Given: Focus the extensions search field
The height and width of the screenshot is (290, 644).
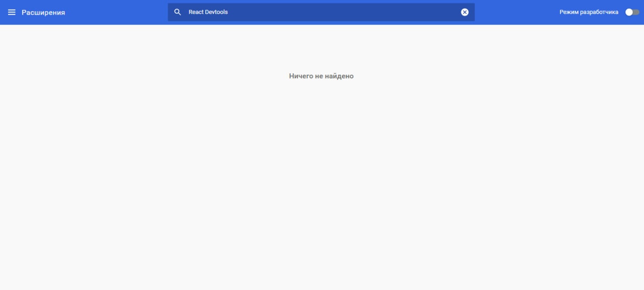Looking at the screenshot, I should [x=321, y=12].
